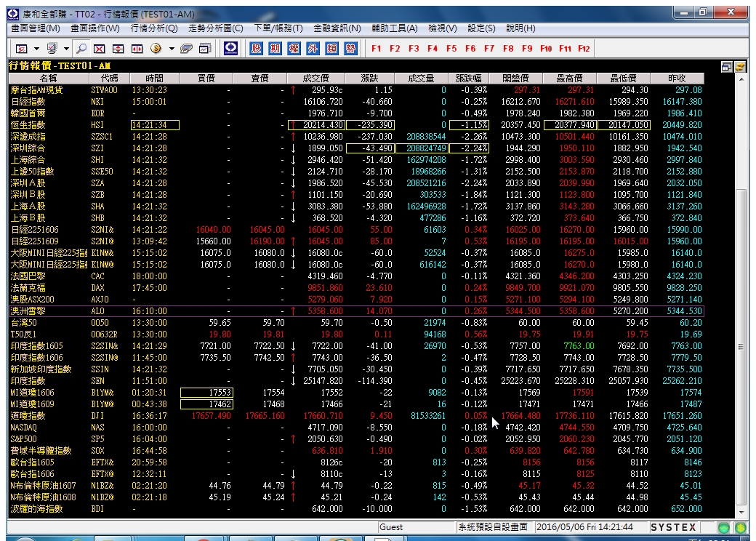756x541 pixels.
Task: Click the 成交量 column header
Action: (421, 78)
